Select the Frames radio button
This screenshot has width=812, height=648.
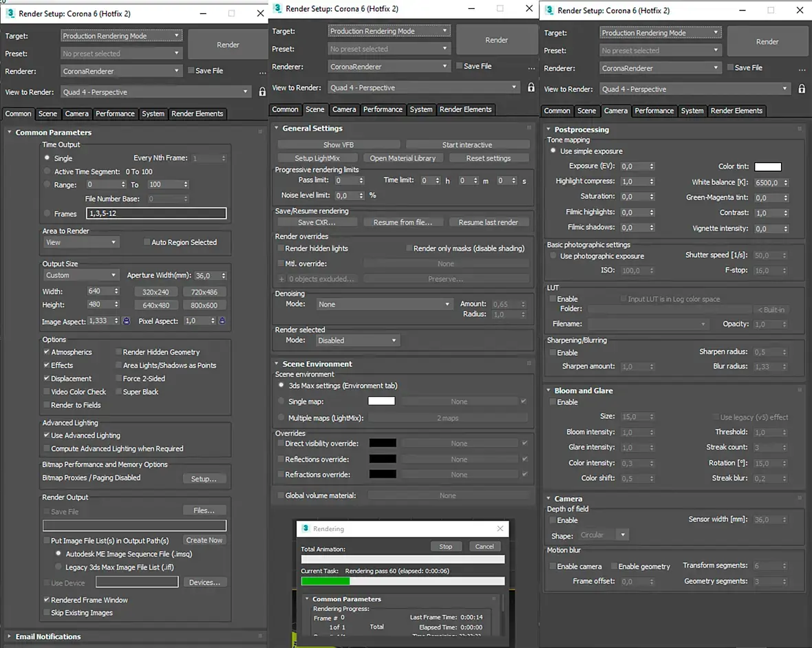coord(47,213)
